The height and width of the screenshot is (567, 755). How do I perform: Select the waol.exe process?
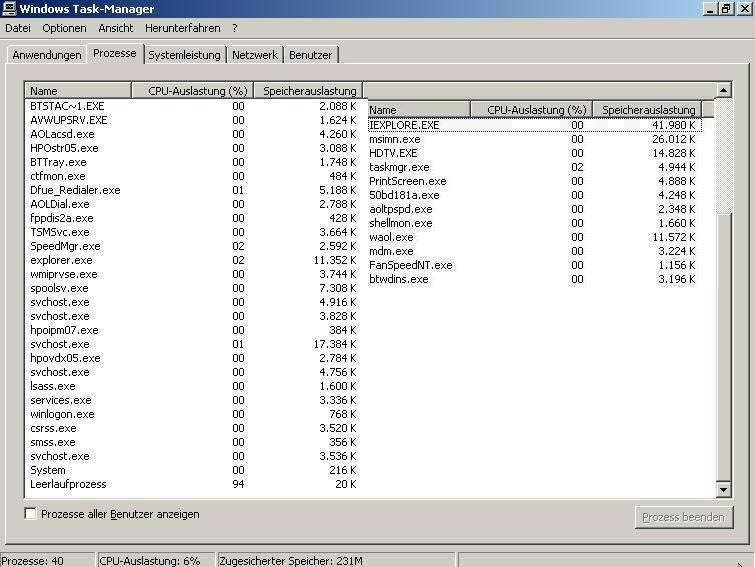tap(532, 237)
